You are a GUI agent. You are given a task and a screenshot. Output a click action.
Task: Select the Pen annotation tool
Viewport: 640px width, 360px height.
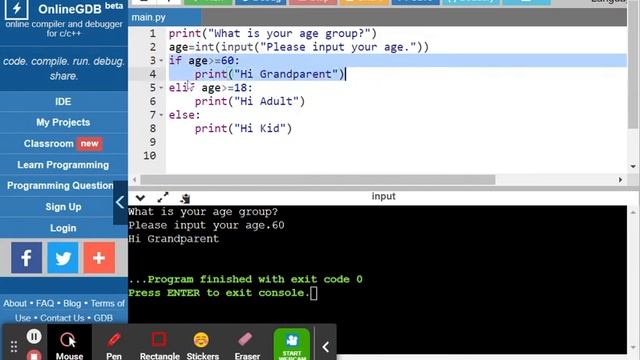114,346
